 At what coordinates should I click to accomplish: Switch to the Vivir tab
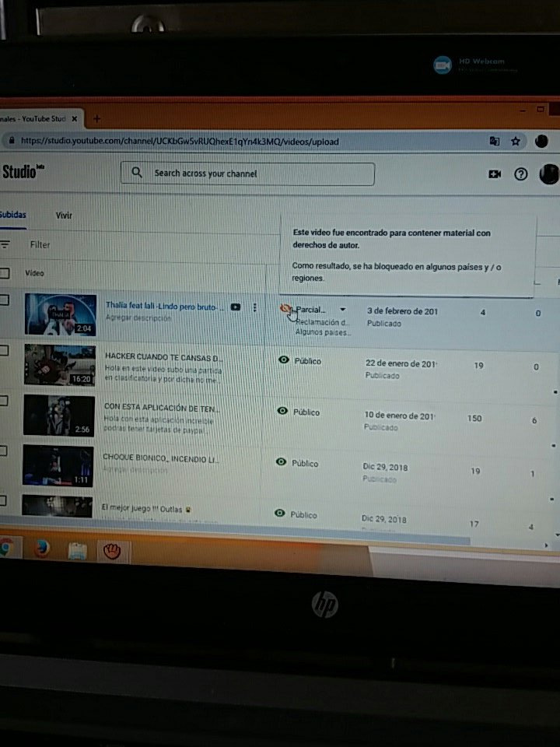[64, 216]
